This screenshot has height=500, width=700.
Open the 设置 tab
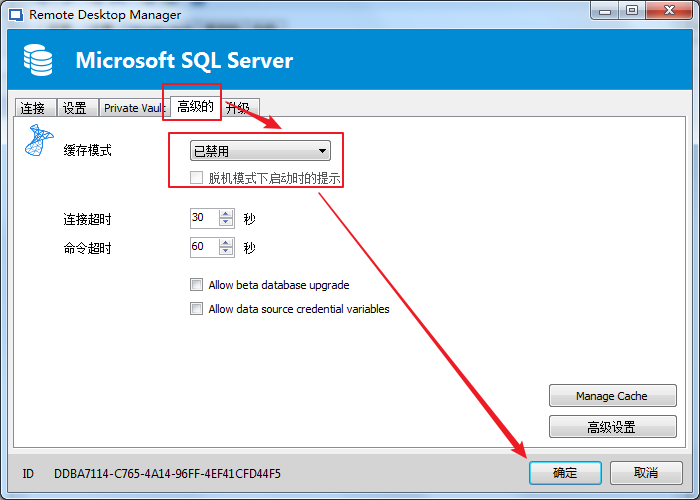point(77,108)
